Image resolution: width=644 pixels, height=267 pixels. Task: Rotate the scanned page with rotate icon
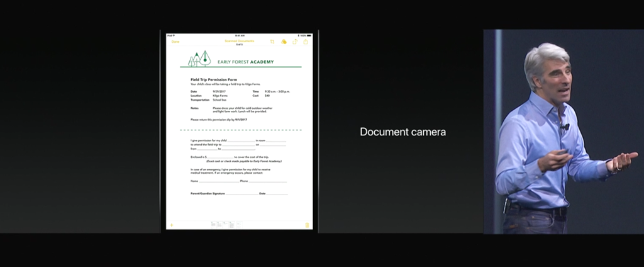[x=295, y=42]
